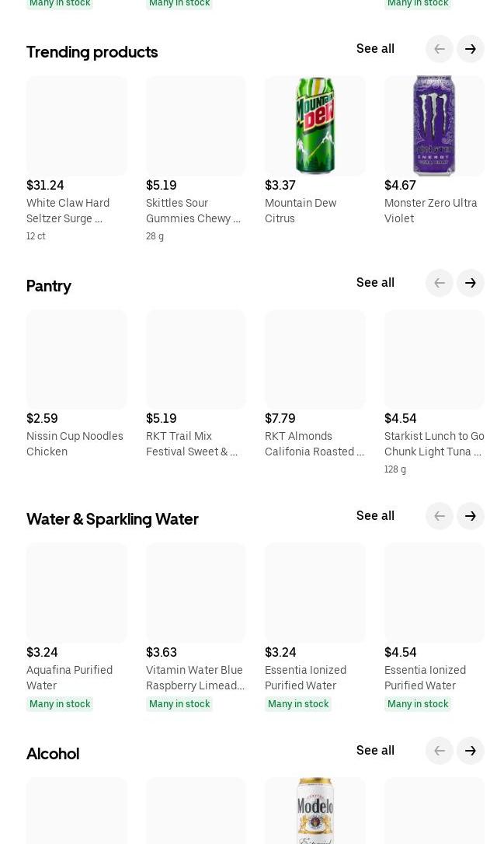
Task: Show more Water & Sparkling Water items arrow
Action: click(470, 516)
